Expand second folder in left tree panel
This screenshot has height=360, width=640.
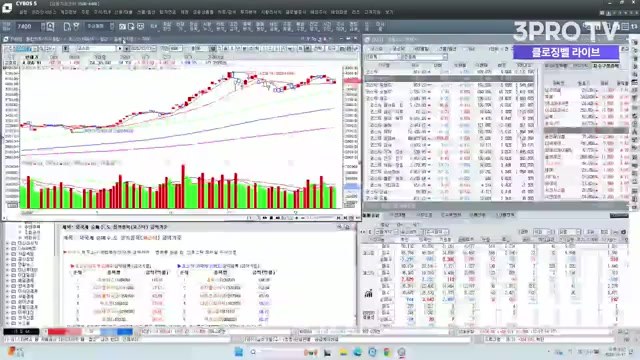8,248
